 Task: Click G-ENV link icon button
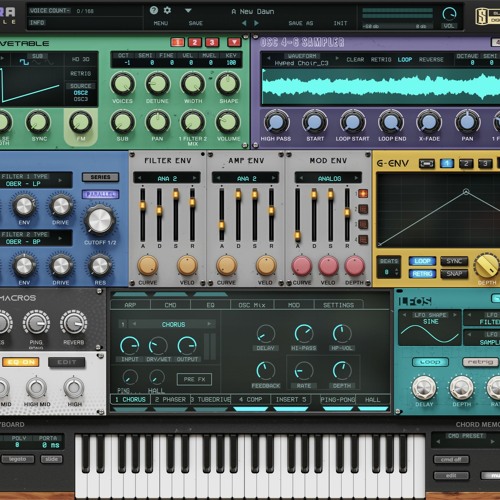[x=427, y=163]
